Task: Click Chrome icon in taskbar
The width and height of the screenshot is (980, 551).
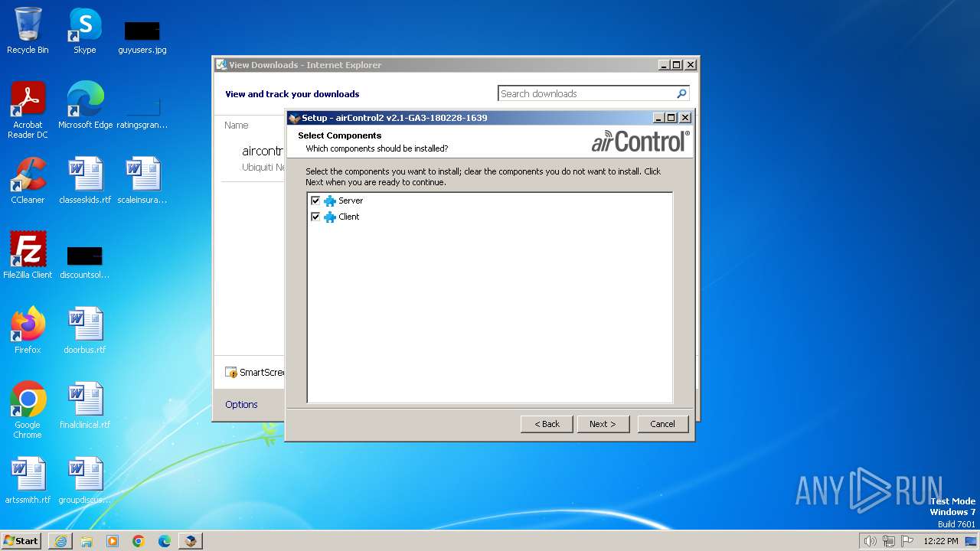Action: coord(139,541)
